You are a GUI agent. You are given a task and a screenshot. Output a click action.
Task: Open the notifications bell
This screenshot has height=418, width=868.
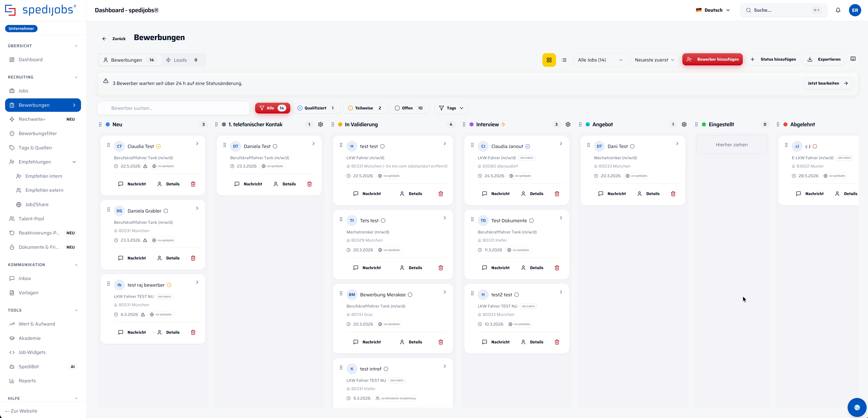pos(838,10)
